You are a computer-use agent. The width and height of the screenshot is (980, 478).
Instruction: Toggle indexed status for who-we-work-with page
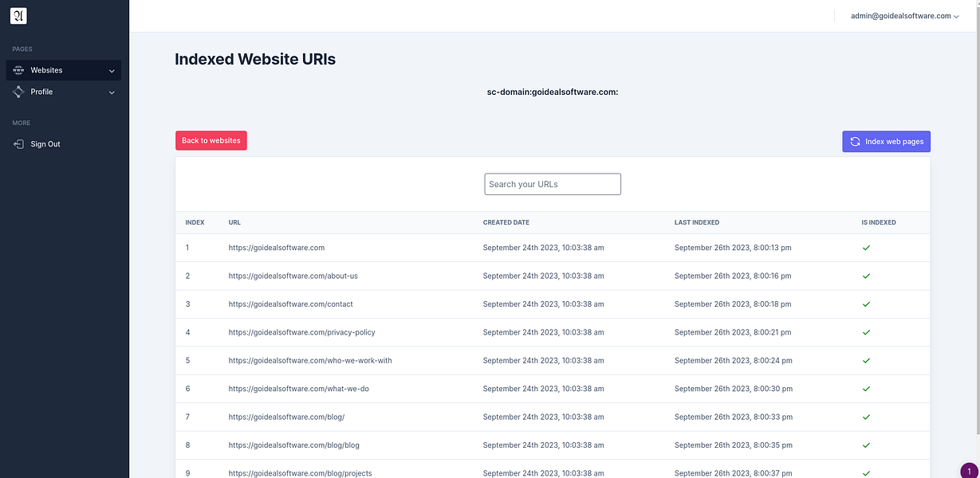[865, 360]
